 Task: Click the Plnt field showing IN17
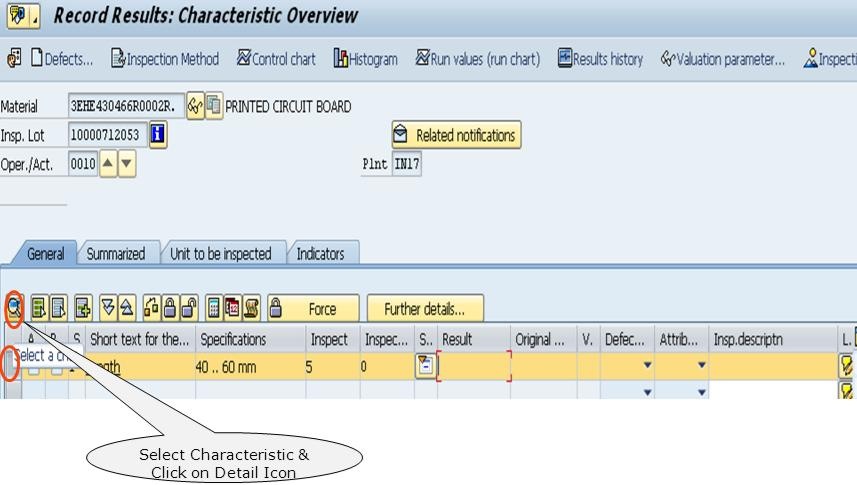(407, 163)
